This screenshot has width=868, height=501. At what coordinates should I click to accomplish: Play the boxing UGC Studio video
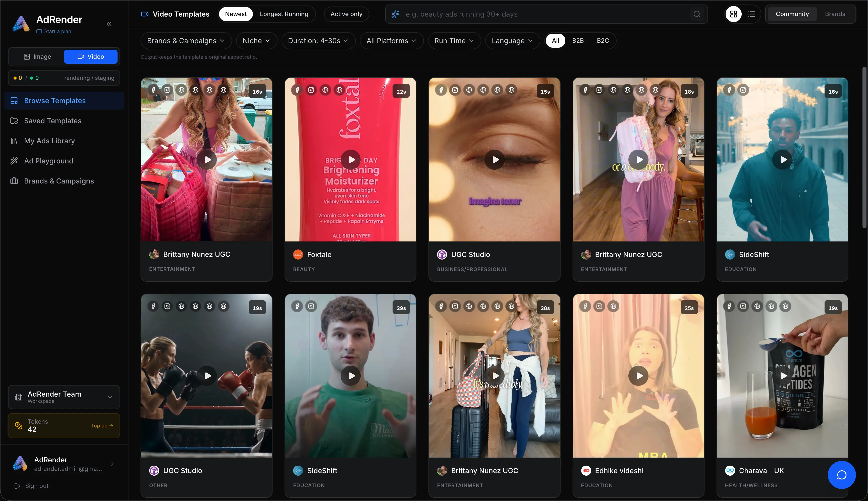click(207, 376)
